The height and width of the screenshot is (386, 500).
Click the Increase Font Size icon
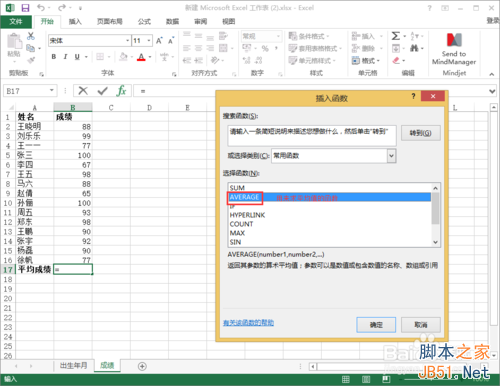(159, 41)
